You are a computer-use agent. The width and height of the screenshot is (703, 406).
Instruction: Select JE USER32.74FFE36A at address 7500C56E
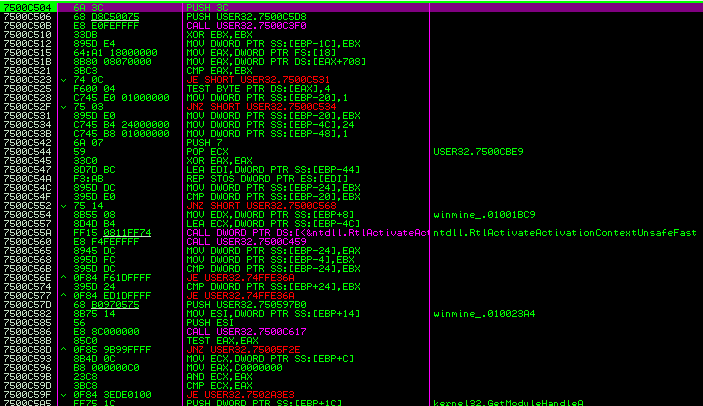coord(240,277)
